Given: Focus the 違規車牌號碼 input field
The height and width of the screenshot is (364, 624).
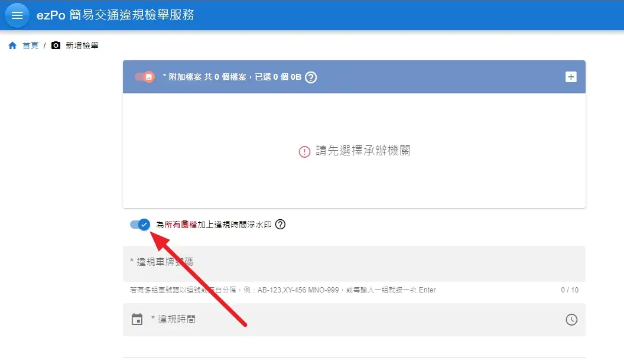Looking at the screenshot, I should pyautogui.click(x=353, y=262).
